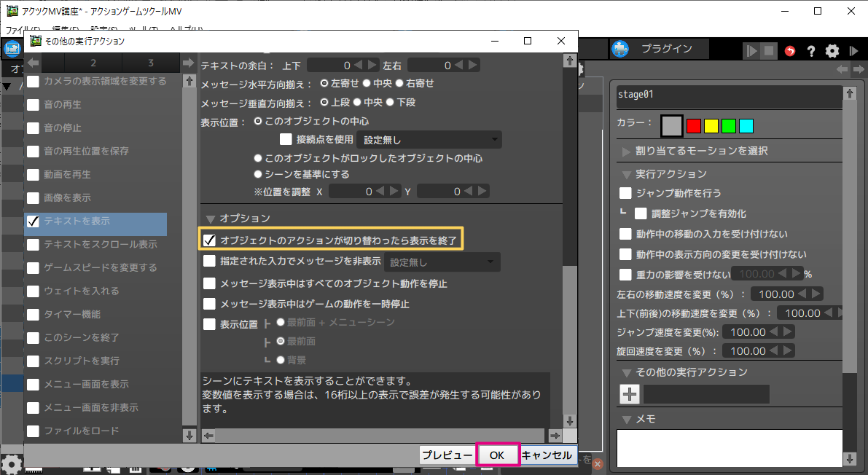Image resolution: width=868 pixels, height=475 pixels.
Task: Select the シーンを基準にする radio button
Action: pyautogui.click(x=258, y=174)
